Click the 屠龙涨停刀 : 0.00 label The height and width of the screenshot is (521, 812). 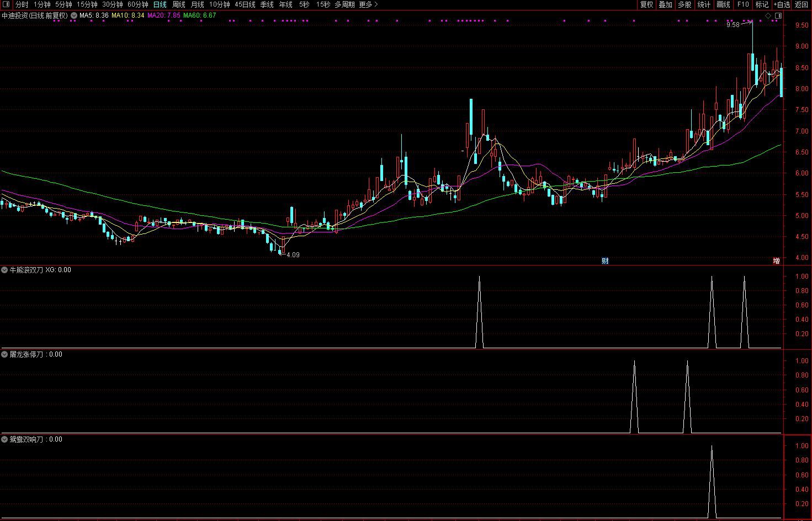point(36,354)
